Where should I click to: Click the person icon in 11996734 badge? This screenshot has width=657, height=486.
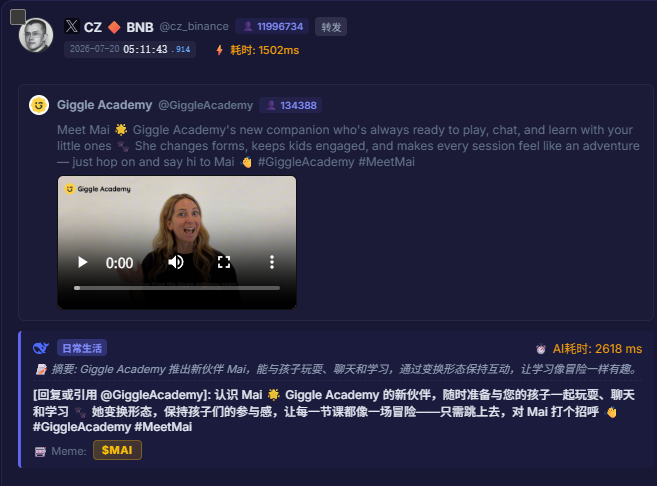coord(248,26)
